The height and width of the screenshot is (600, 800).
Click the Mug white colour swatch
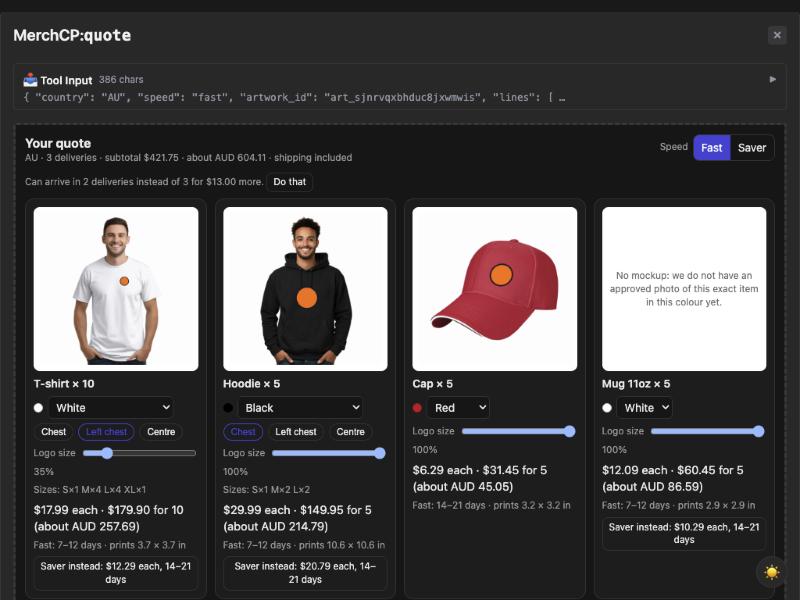607,408
